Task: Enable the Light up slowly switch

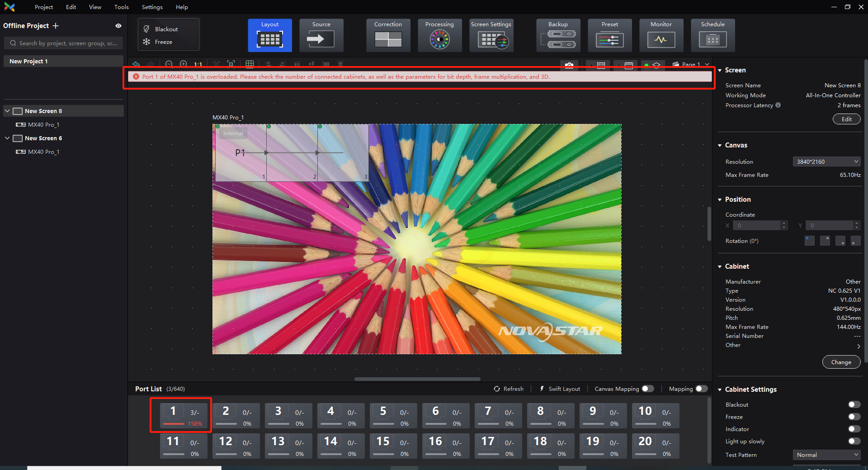Action: (x=854, y=441)
